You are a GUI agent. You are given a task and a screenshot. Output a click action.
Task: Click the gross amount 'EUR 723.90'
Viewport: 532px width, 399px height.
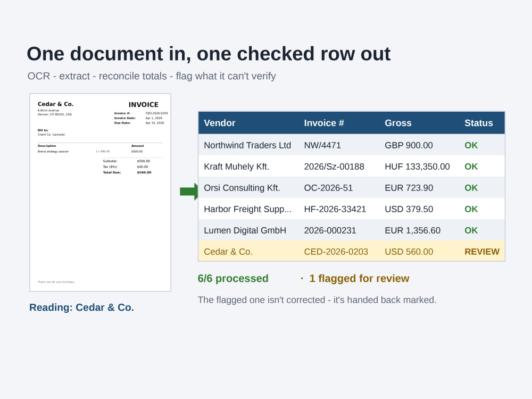(x=409, y=188)
